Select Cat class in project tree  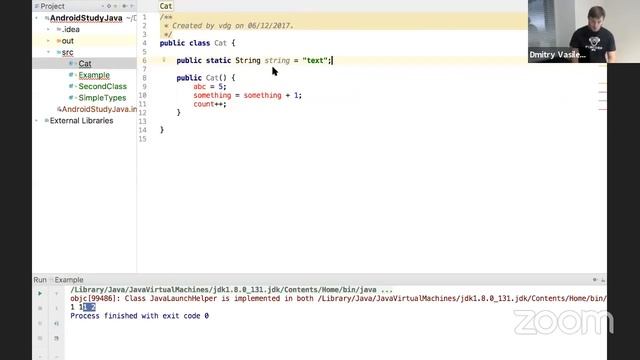(x=84, y=64)
